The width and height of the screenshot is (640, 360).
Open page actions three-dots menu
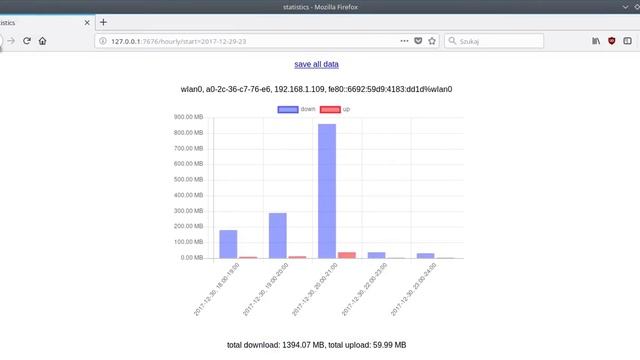pos(404,41)
